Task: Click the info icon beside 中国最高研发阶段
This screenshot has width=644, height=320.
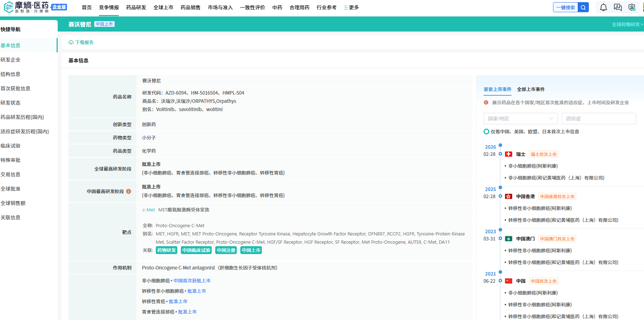Action: (129, 191)
